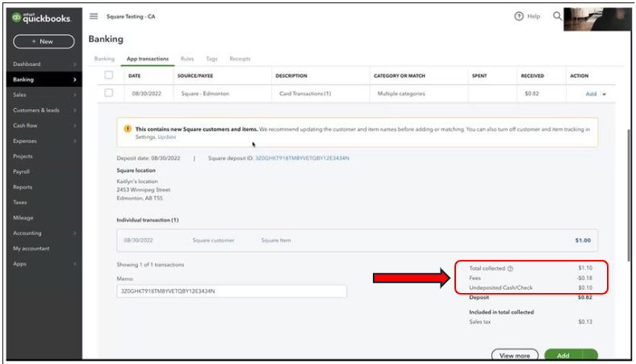Screen dimensions: 636x364
Task: Select the App transactions tab
Action: (x=148, y=59)
